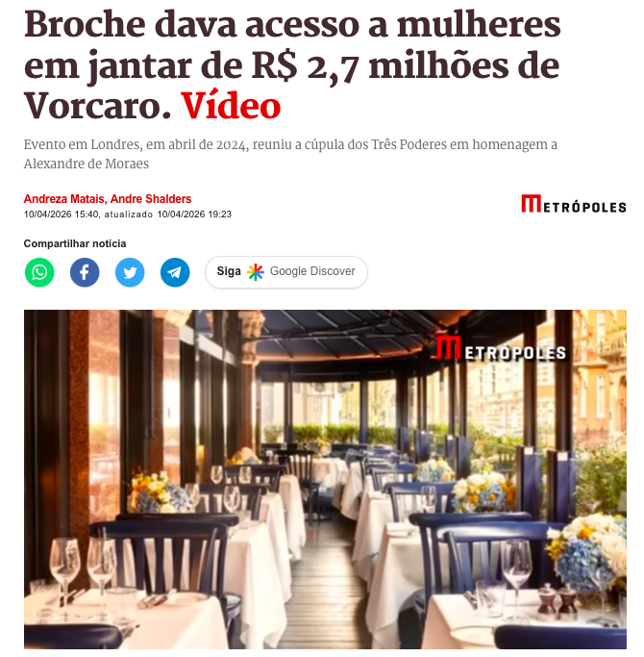Click the Compartilhar notícia label
Image resolution: width=644 pixels, height=657 pixels.
(75, 243)
